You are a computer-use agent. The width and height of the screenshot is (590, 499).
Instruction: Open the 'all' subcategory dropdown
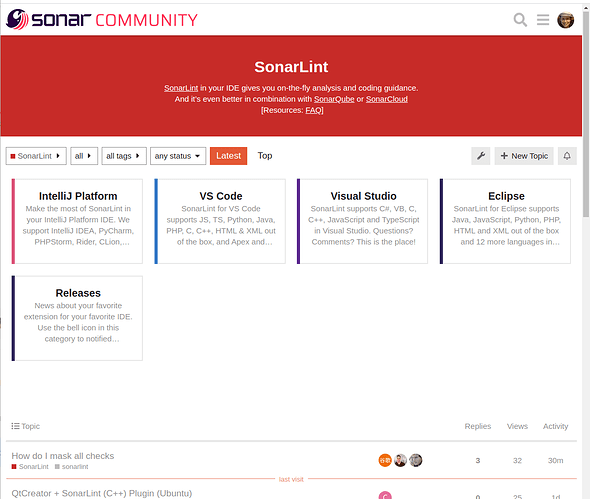click(84, 156)
